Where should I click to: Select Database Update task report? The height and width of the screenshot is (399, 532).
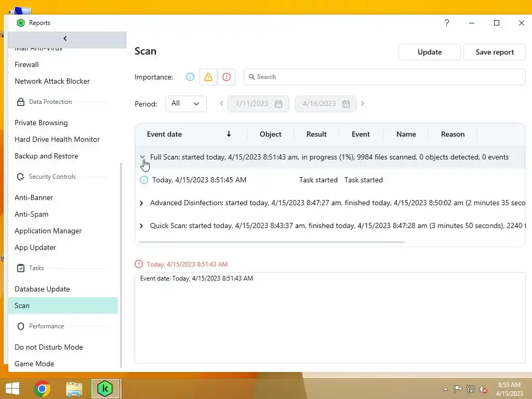pyautogui.click(x=42, y=289)
